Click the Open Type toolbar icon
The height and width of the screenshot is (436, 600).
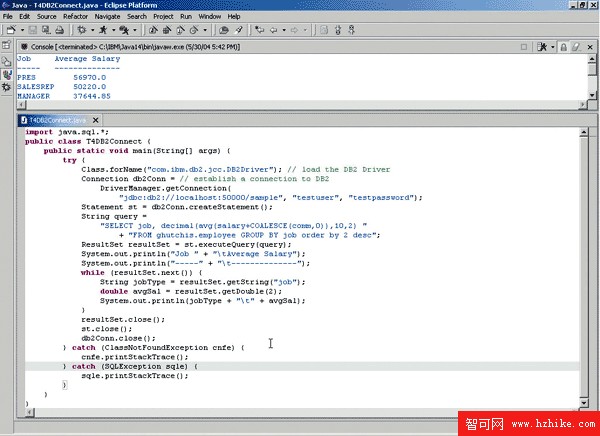pos(224,30)
